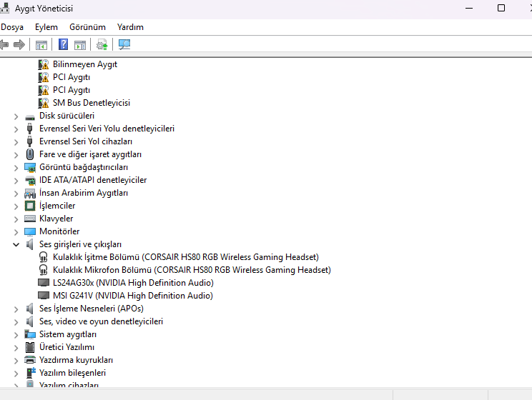The height and width of the screenshot is (400, 532).
Task: Open the Dosya menu
Action: (12, 27)
